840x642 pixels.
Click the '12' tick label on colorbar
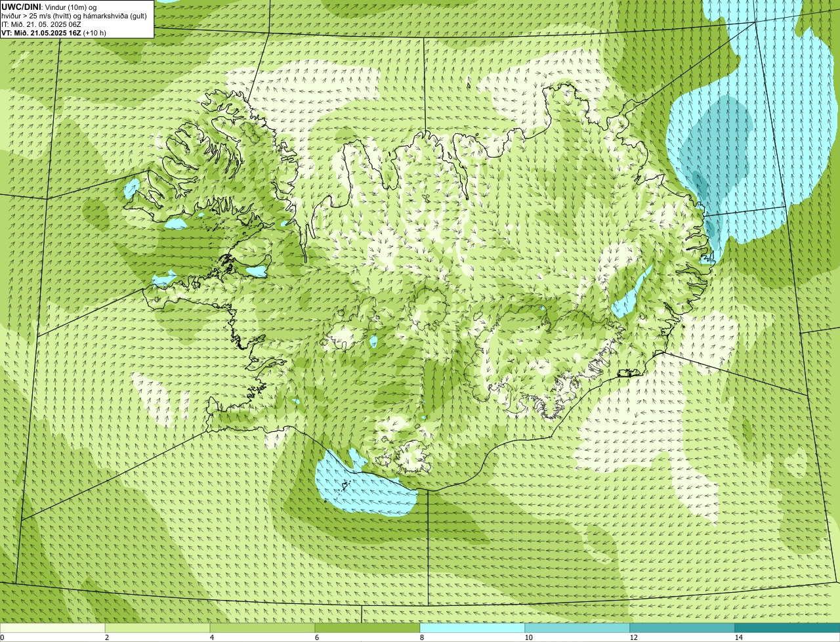coord(633,637)
